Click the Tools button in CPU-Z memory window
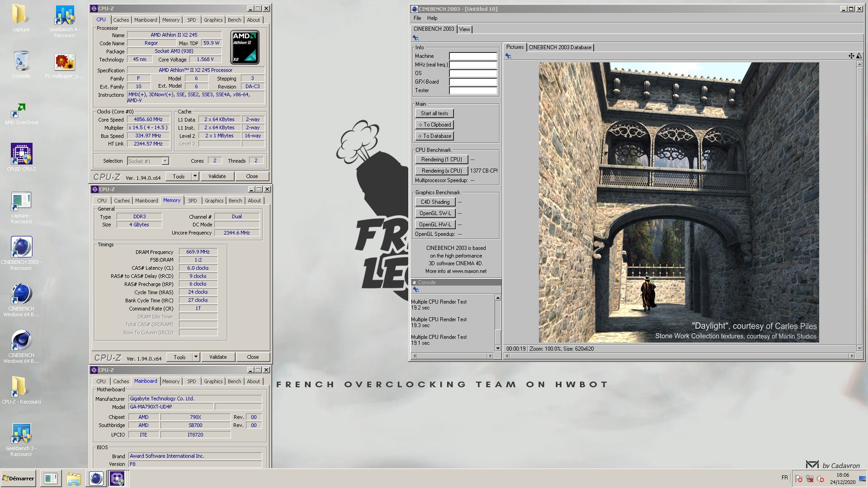This screenshot has width=868, height=488. [179, 357]
